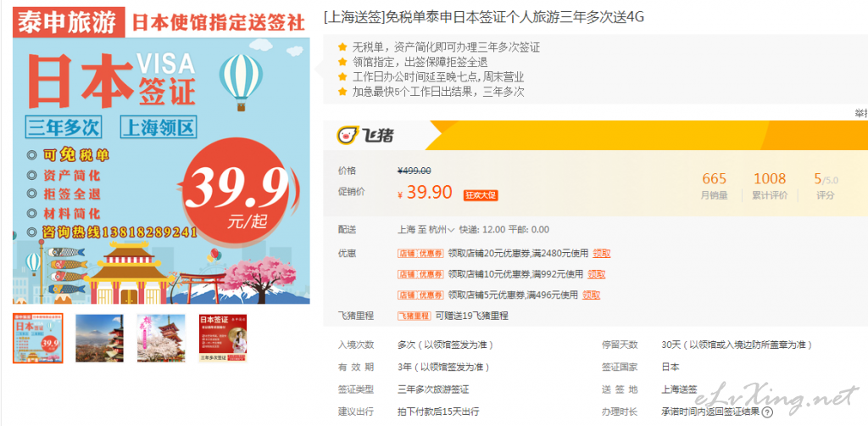Screen dimensions: 868x426
Task: Click the help icon beside 承诺时间内返回签证结果
Action: (767, 412)
